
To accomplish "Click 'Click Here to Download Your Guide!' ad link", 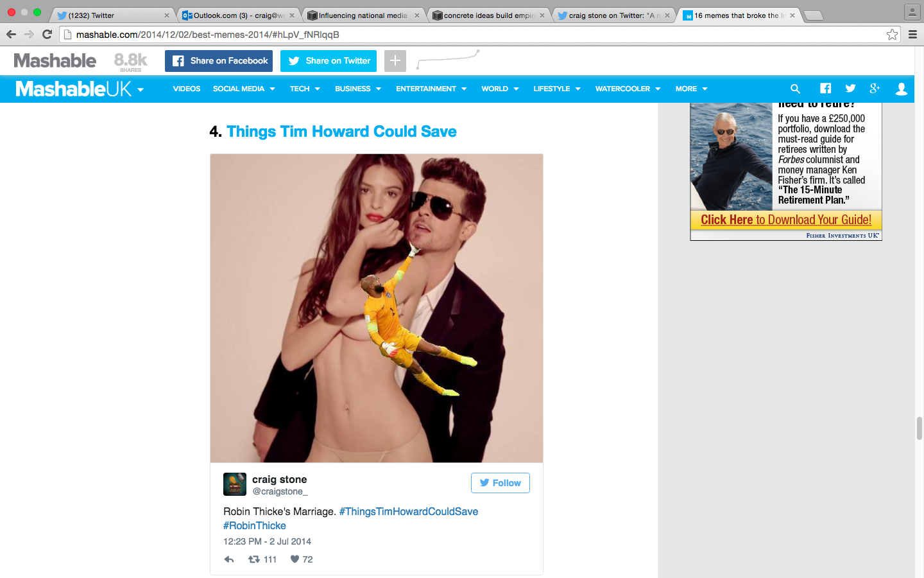I will (786, 220).
